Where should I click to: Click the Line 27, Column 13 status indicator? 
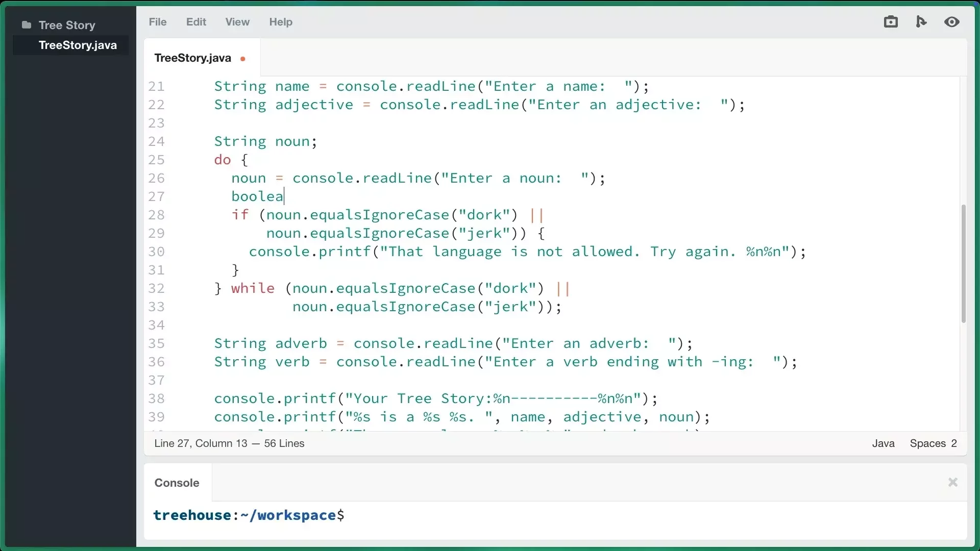click(x=201, y=443)
